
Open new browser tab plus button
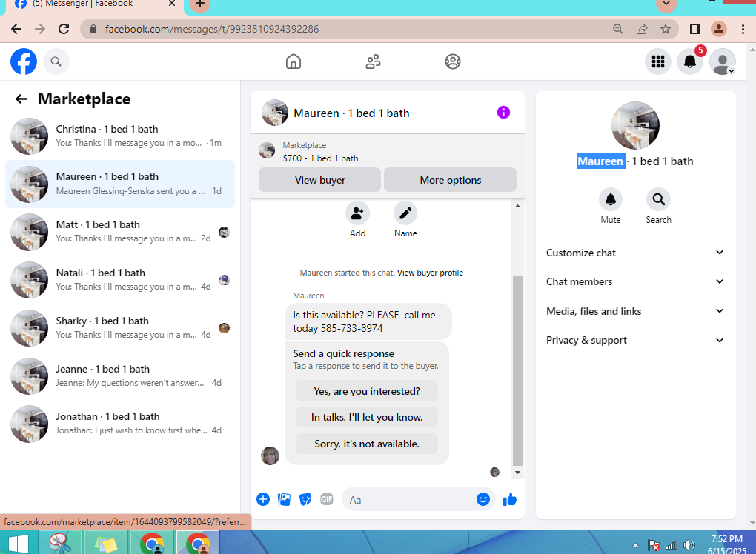(x=199, y=4)
